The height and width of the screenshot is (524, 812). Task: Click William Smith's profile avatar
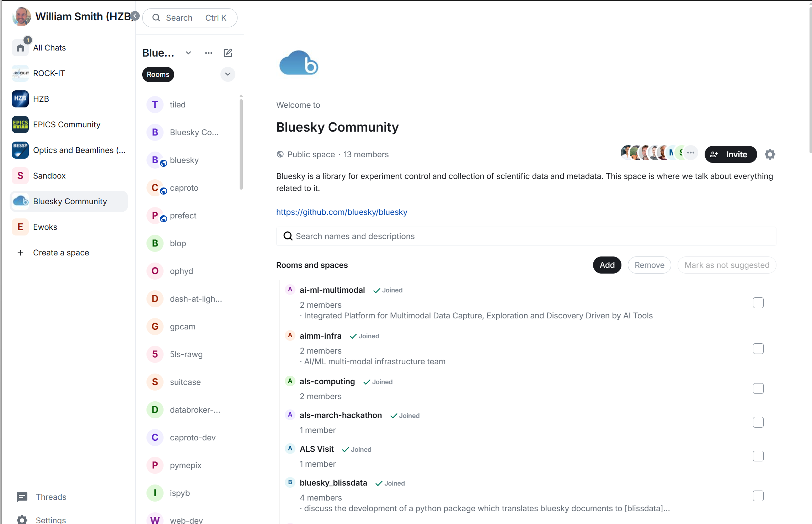point(21,17)
